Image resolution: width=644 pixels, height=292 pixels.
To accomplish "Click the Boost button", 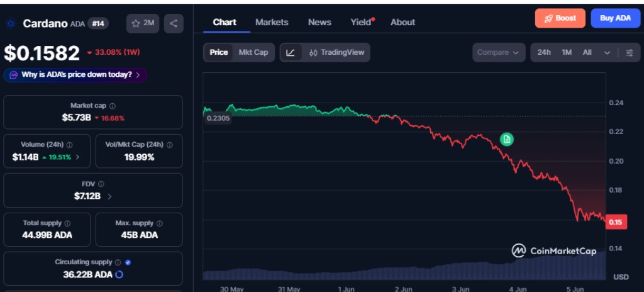I will (560, 18).
